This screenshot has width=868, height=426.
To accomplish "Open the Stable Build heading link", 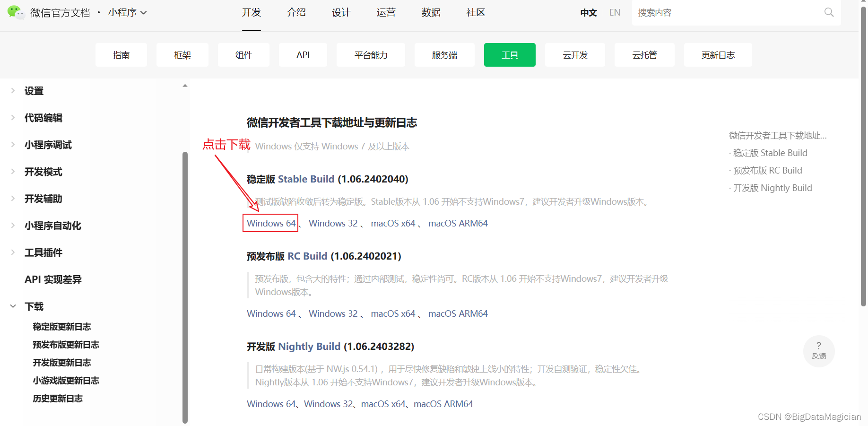I will click(x=306, y=179).
